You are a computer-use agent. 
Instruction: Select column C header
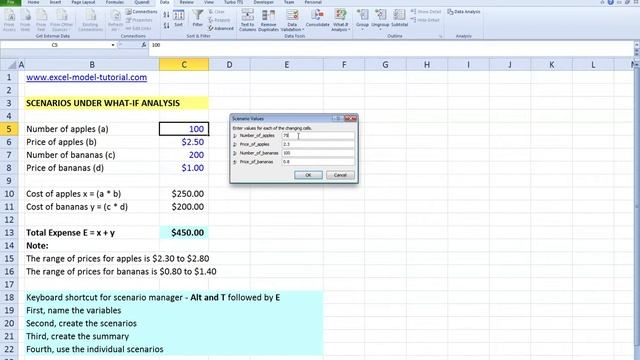(184, 64)
